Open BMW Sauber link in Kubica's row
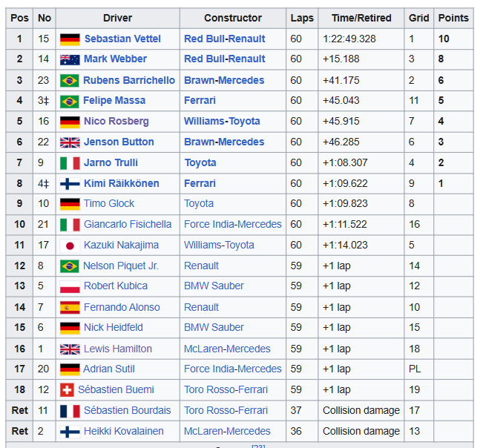 (214, 286)
